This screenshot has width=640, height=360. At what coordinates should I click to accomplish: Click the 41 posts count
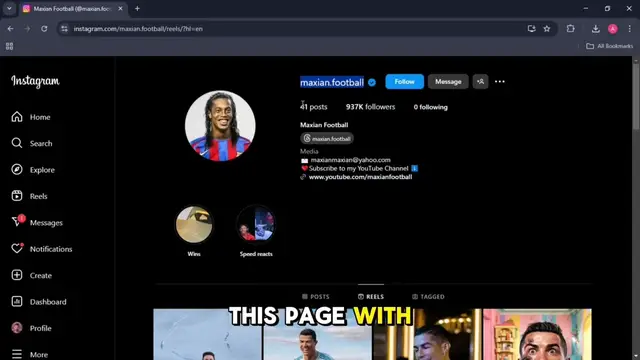click(313, 107)
